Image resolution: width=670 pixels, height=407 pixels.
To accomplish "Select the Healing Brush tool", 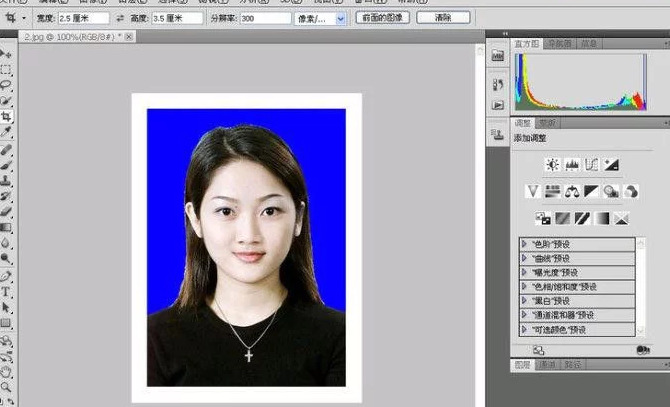I will tap(6, 149).
